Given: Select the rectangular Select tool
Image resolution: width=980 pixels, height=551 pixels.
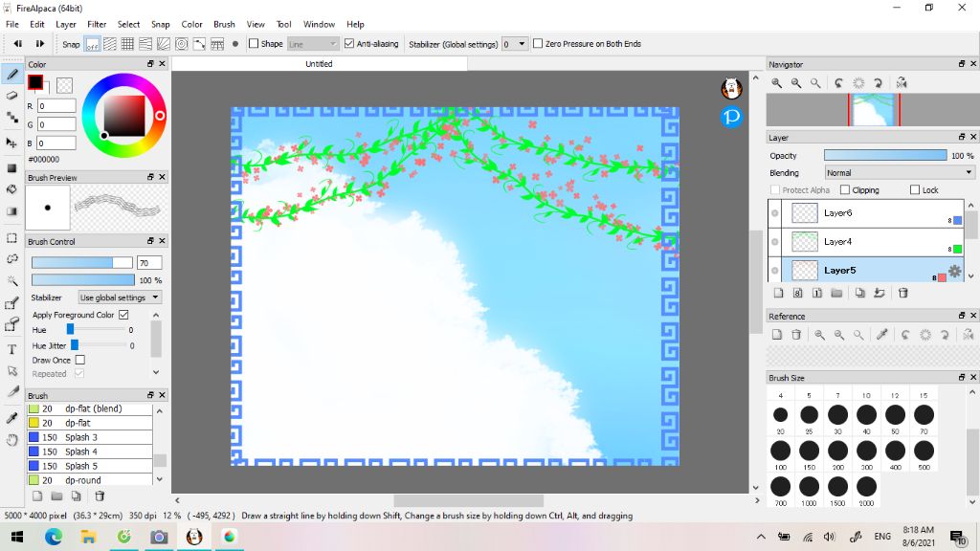Looking at the screenshot, I should 11,238.
